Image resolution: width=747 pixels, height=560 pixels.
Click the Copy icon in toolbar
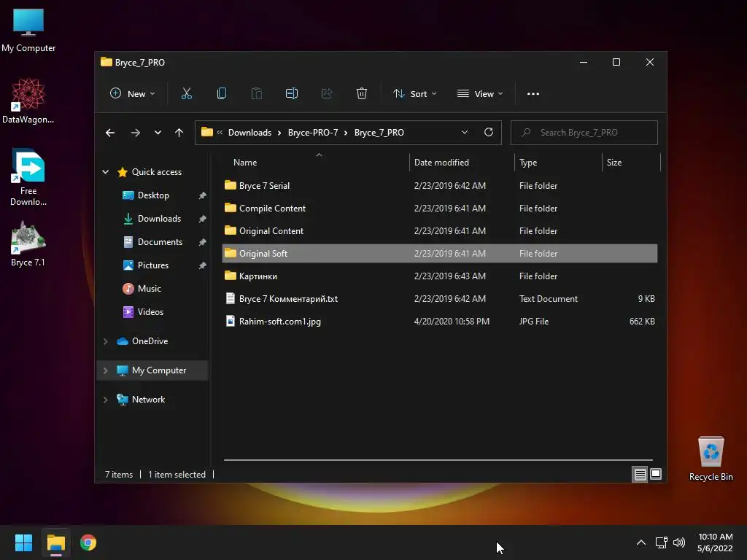pyautogui.click(x=222, y=94)
